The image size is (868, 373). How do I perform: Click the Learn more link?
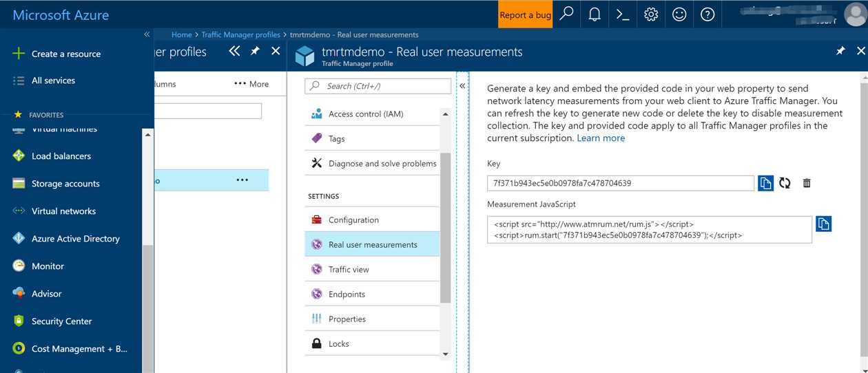click(601, 138)
